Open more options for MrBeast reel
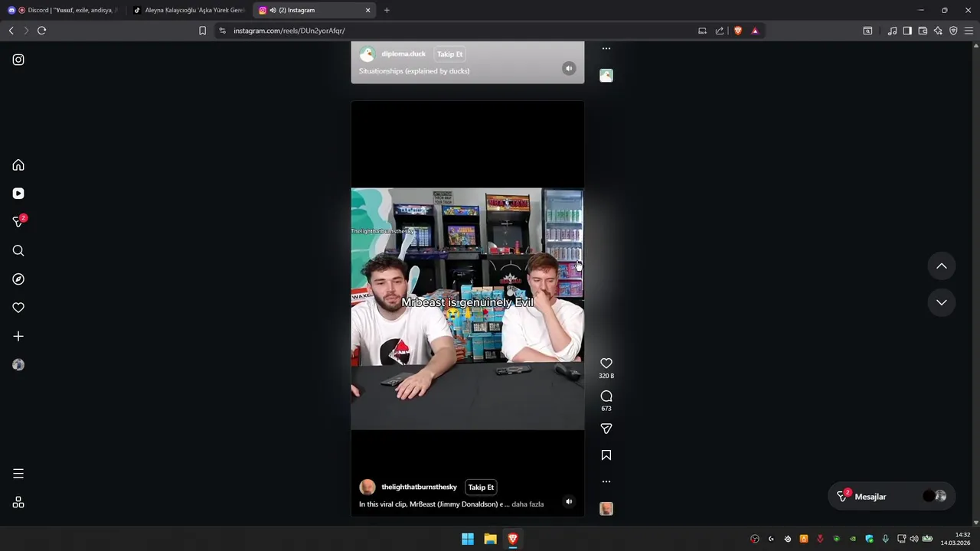Image resolution: width=980 pixels, height=551 pixels. 606,481
